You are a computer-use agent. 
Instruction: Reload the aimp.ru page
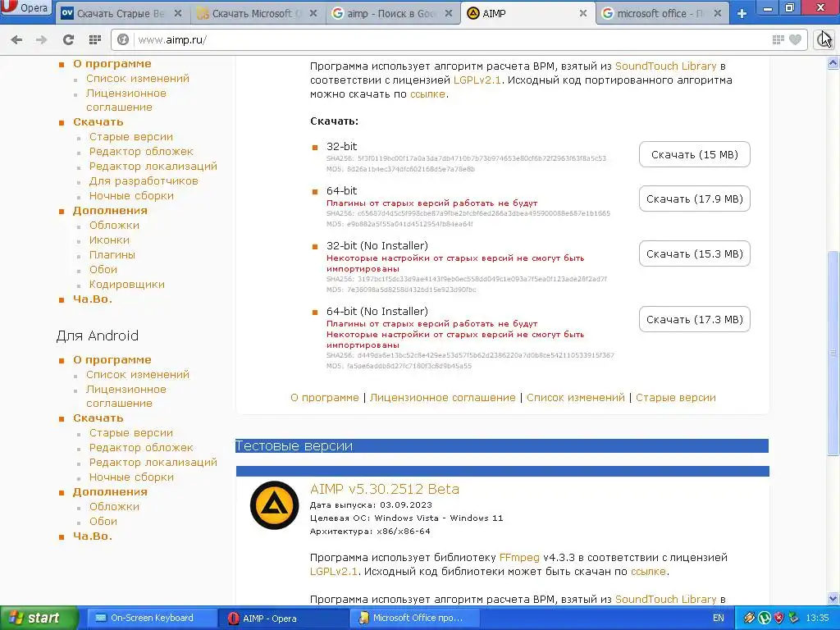(x=68, y=39)
